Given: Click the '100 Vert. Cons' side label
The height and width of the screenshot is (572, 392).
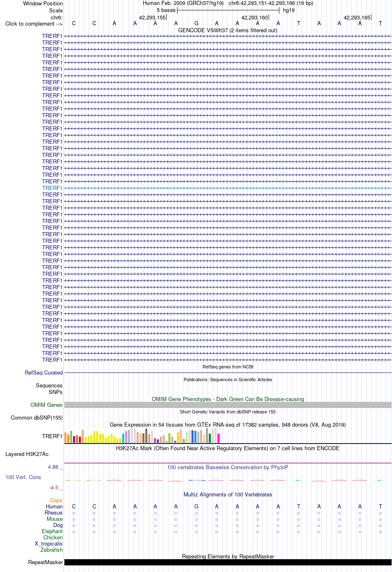Looking at the screenshot, I should pyautogui.click(x=23, y=477).
